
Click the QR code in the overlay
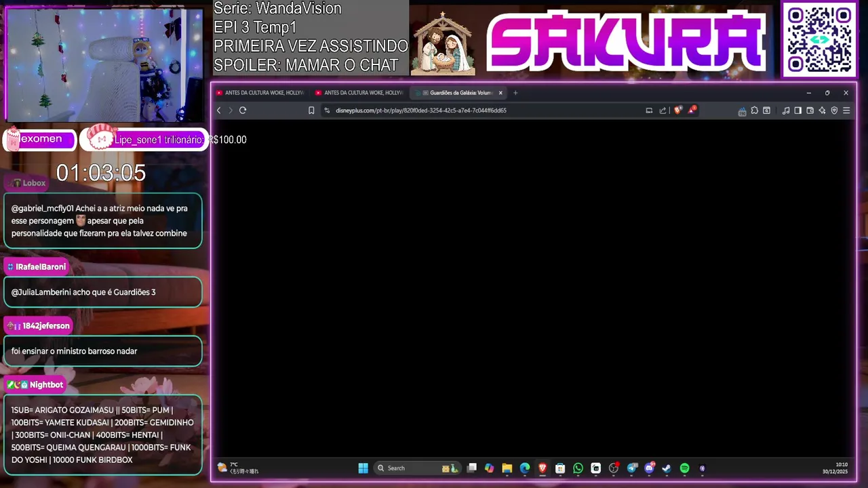(819, 39)
